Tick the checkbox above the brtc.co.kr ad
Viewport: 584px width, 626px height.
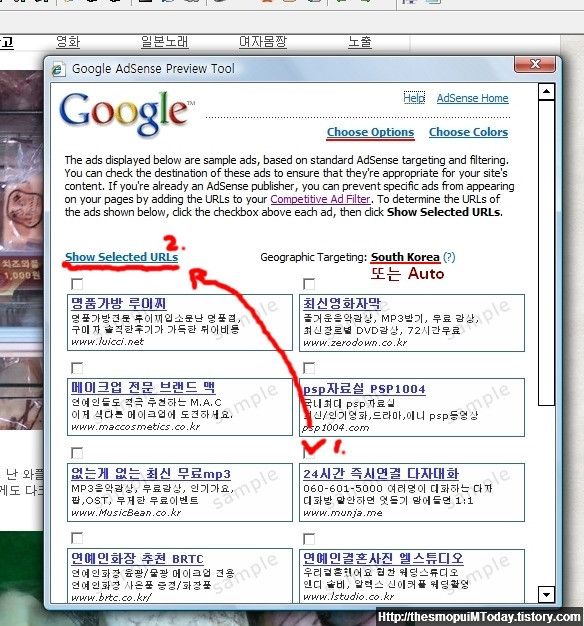[77, 538]
